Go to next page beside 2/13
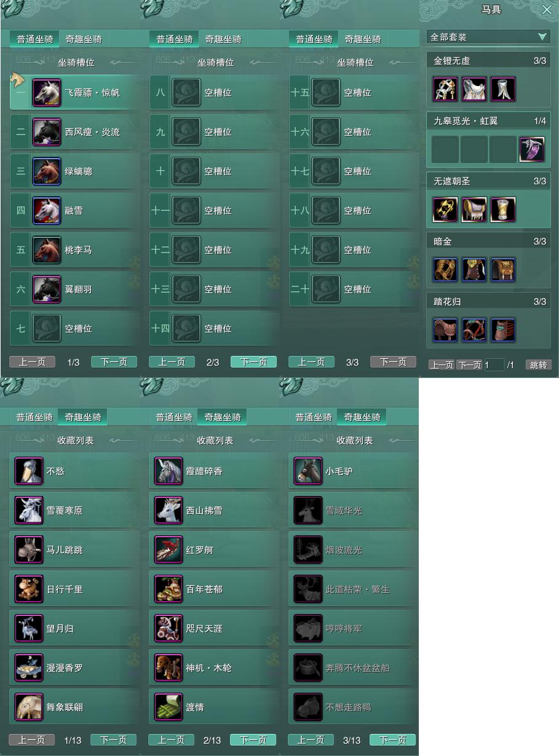Image resolution: width=559 pixels, height=756 pixels. (253, 740)
